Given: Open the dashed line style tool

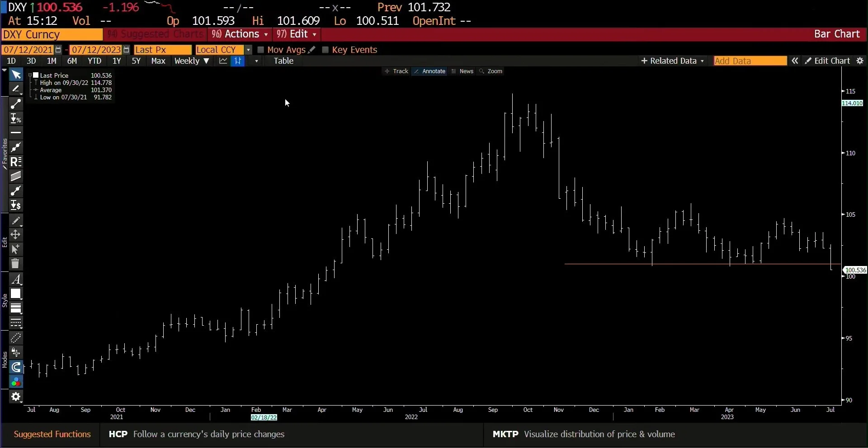Looking at the screenshot, I should pyautogui.click(x=16, y=323).
